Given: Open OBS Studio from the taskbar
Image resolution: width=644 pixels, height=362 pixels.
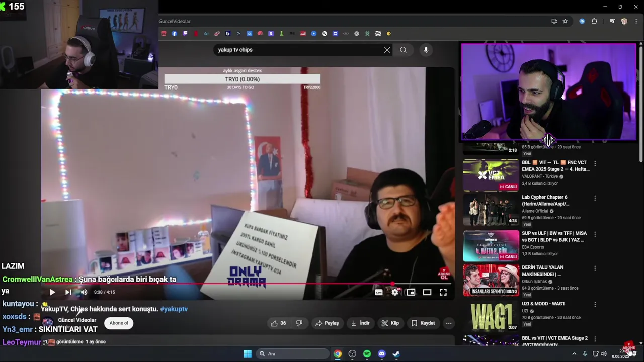Looking at the screenshot, I should click(x=352, y=354).
